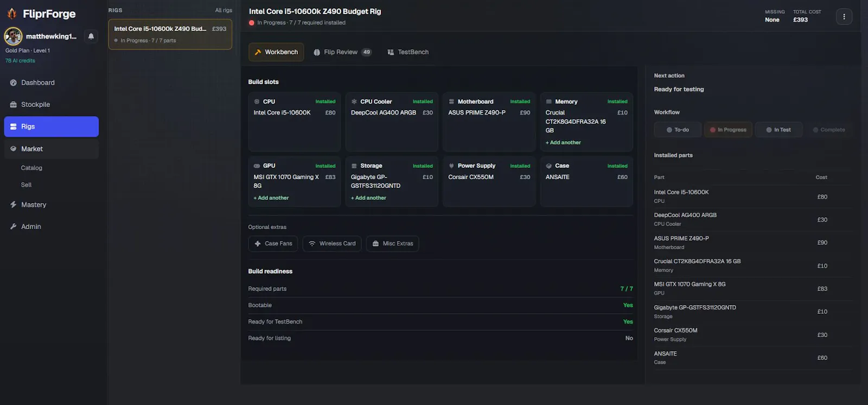Click the Case slot icon
Viewport: 868px width, 405px height.
tap(548, 166)
